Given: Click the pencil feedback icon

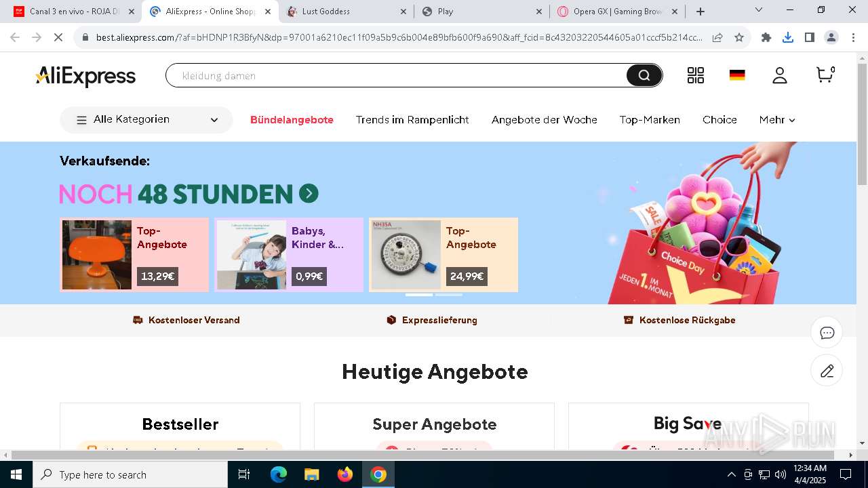Looking at the screenshot, I should [x=827, y=371].
